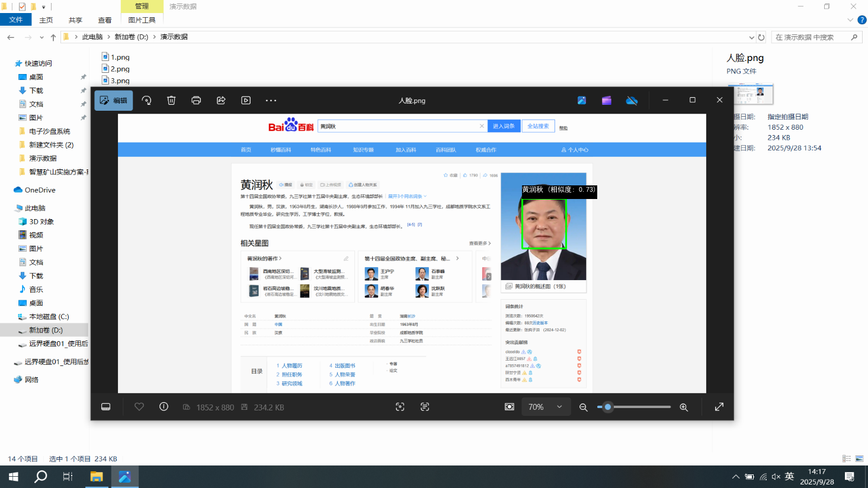Viewport: 868px width, 488px height.
Task: Click the print icon in Photos toolbar
Action: pos(196,101)
